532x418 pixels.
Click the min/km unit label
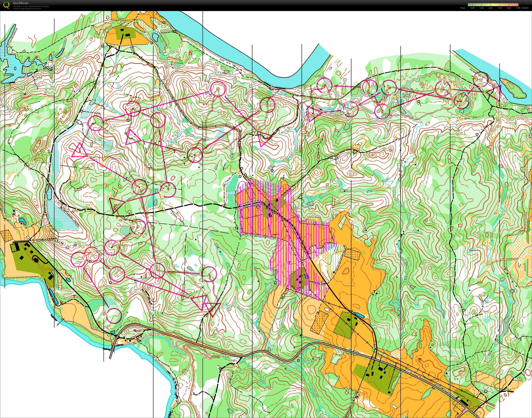pos(525,8)
